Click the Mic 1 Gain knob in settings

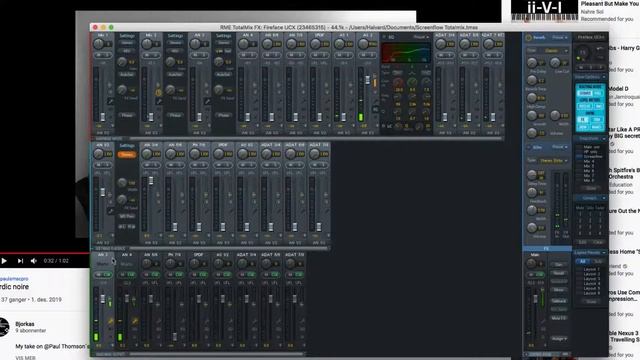coord(122,62)
